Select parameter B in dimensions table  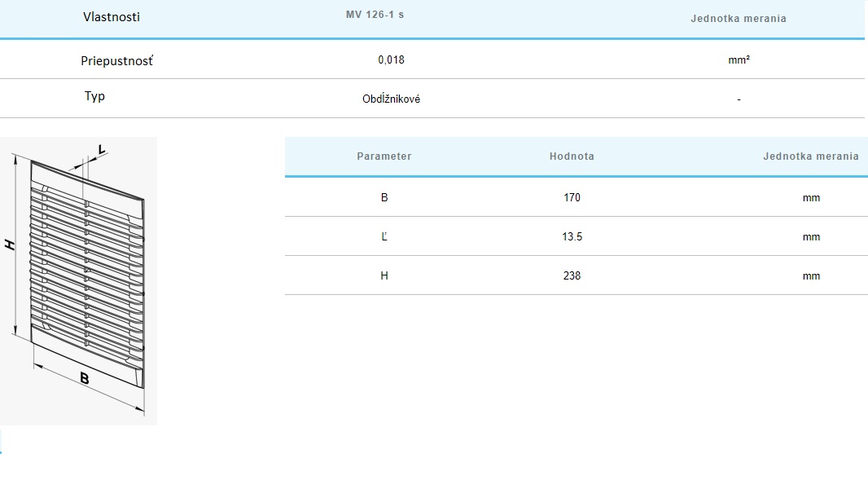[384, 198]
